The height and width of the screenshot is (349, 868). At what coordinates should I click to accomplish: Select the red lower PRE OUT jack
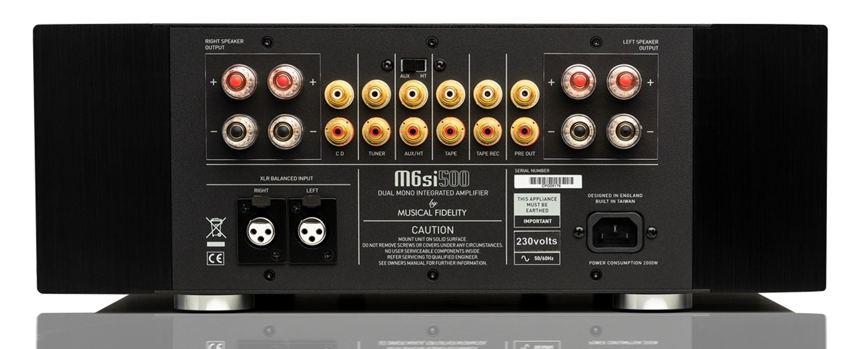click(525, 132)
